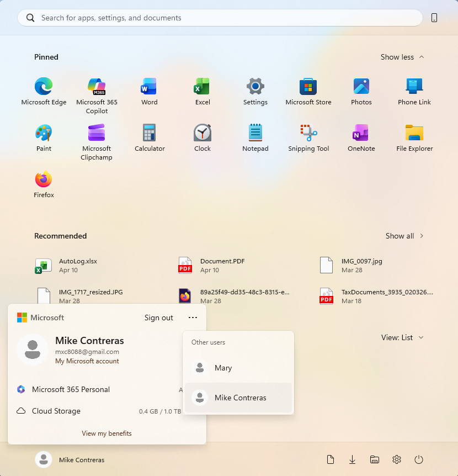Launch Microsoft Store

(x=308, y=91)
